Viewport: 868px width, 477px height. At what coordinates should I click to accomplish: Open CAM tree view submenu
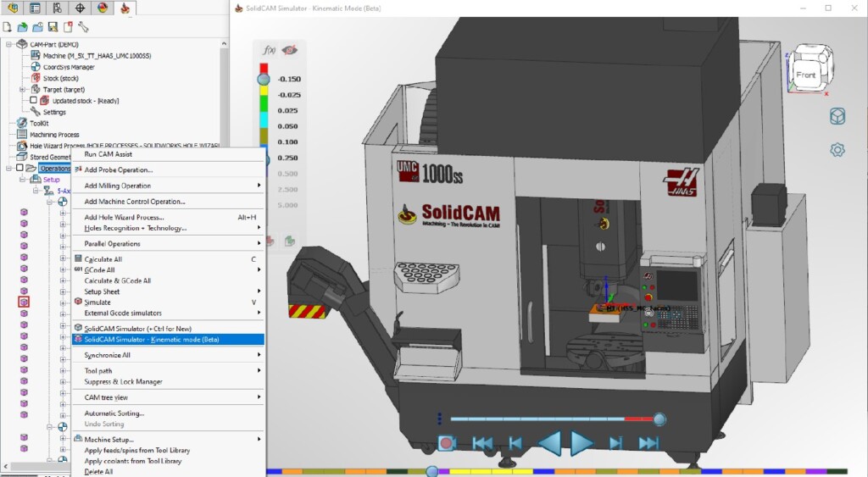169,397
